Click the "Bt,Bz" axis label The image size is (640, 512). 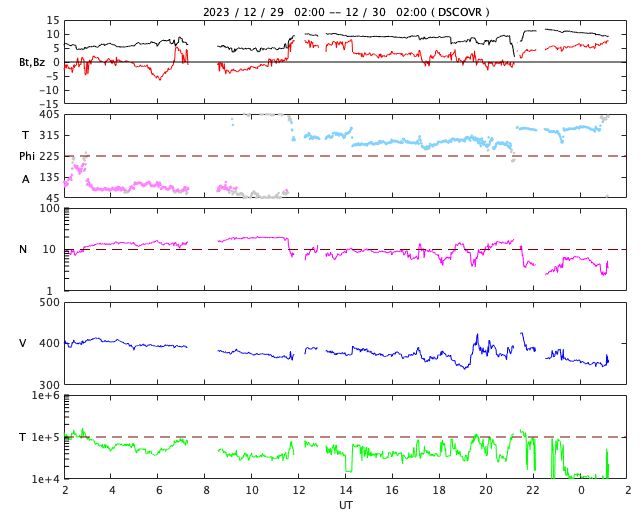point(32,62)
